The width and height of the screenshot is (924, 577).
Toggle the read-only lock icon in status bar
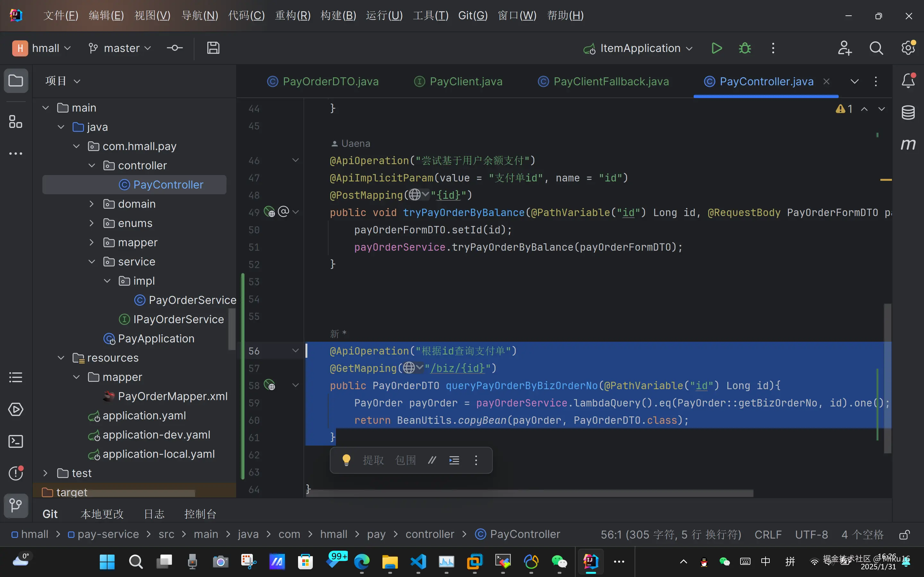tap(904, 535)
